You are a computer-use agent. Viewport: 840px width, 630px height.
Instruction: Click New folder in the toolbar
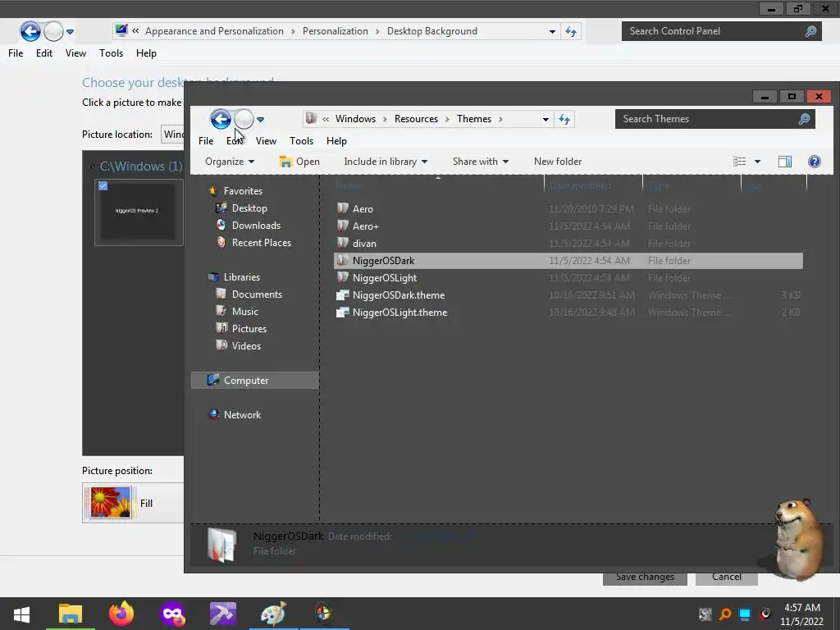pos(558,162)
